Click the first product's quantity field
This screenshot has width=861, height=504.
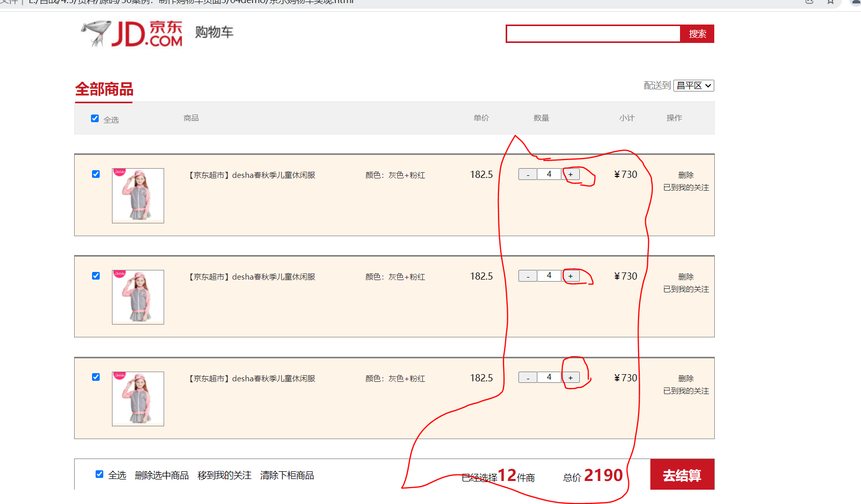(549, 174)
